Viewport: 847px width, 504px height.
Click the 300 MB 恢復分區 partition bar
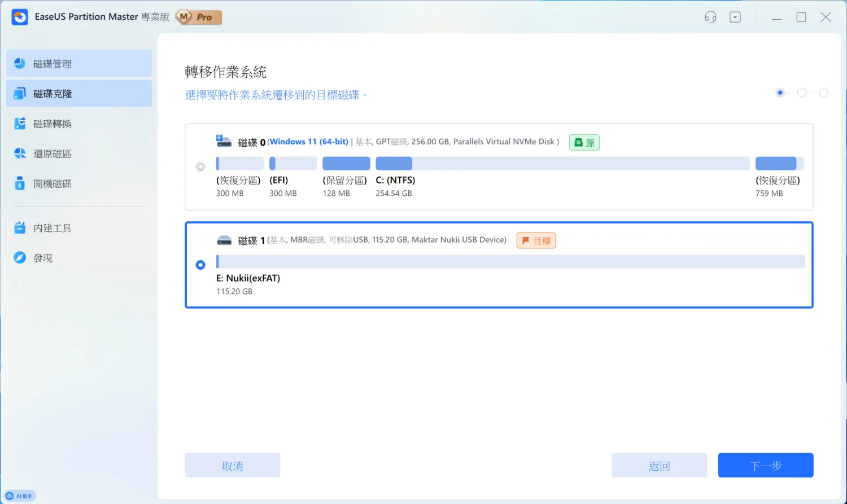point(240,164)
